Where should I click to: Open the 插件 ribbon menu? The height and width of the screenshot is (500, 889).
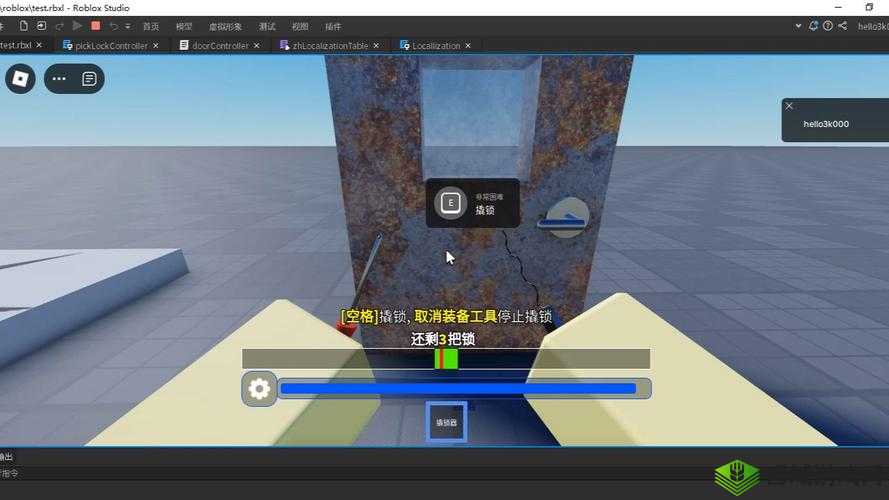[x=333, y=26]
